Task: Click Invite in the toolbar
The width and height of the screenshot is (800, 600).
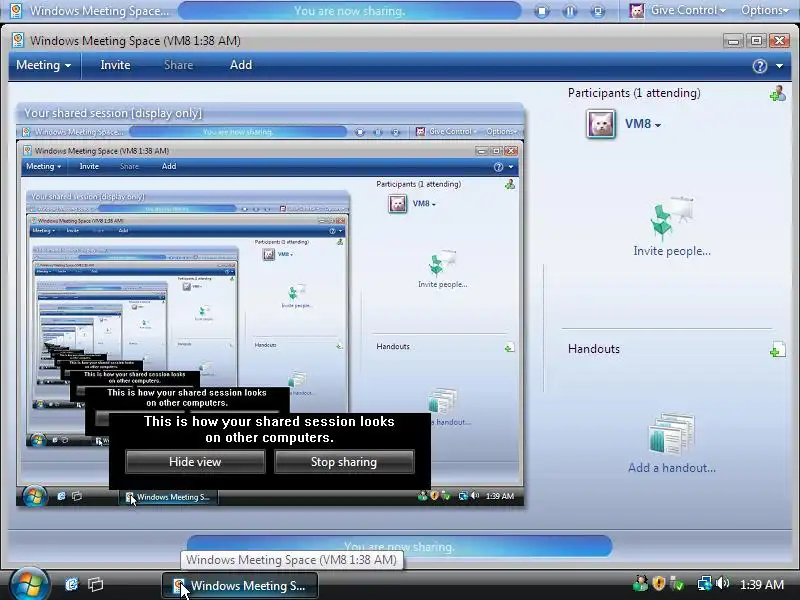Action: pyautogui.click(x=115, y=65)
